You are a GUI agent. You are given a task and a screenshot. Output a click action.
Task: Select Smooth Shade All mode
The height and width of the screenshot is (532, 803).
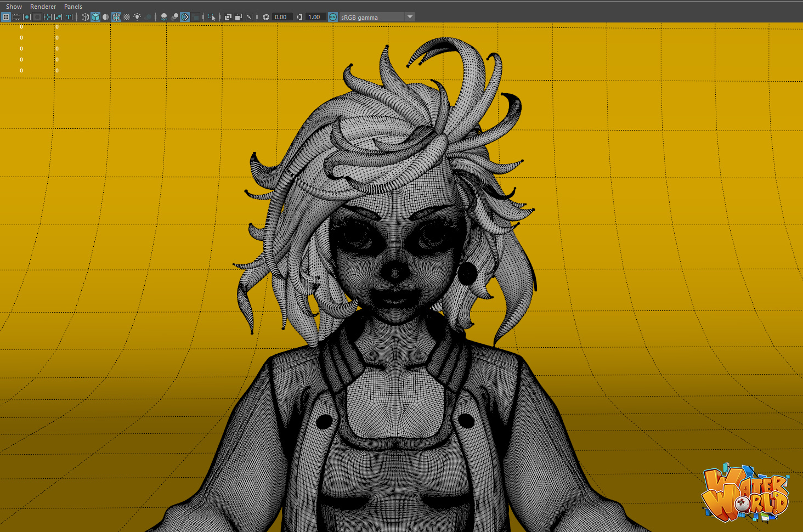pyautogui.click(x=95, y=17)
